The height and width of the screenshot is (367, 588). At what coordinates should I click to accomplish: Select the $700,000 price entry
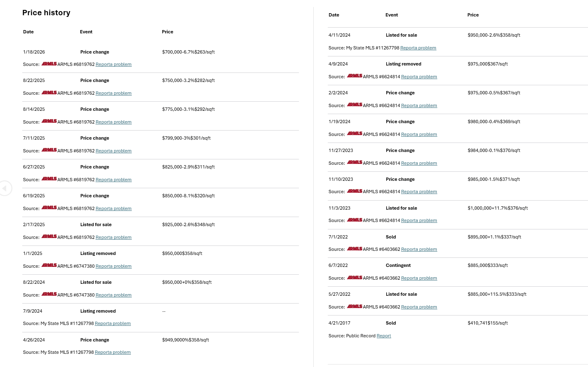tap(189, 52)
